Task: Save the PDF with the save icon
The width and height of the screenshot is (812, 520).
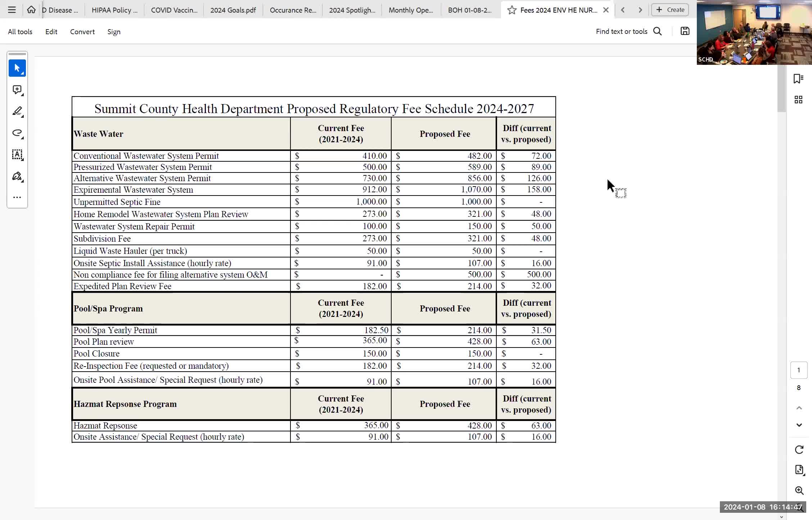Action: point(685,31)
